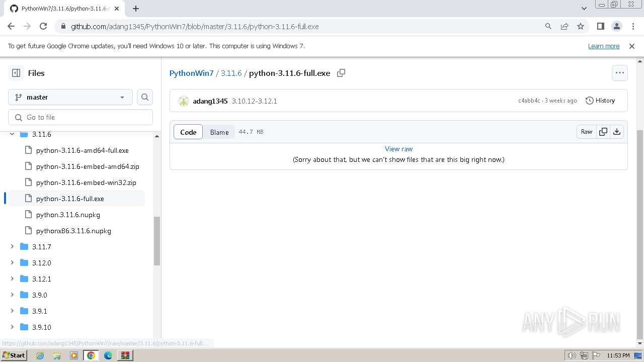This screenshot has width=644, height=362.
Task: Select python-3.11.6-amd64-full.exe file
Action: pyautogui.click(x=83, y=150)
